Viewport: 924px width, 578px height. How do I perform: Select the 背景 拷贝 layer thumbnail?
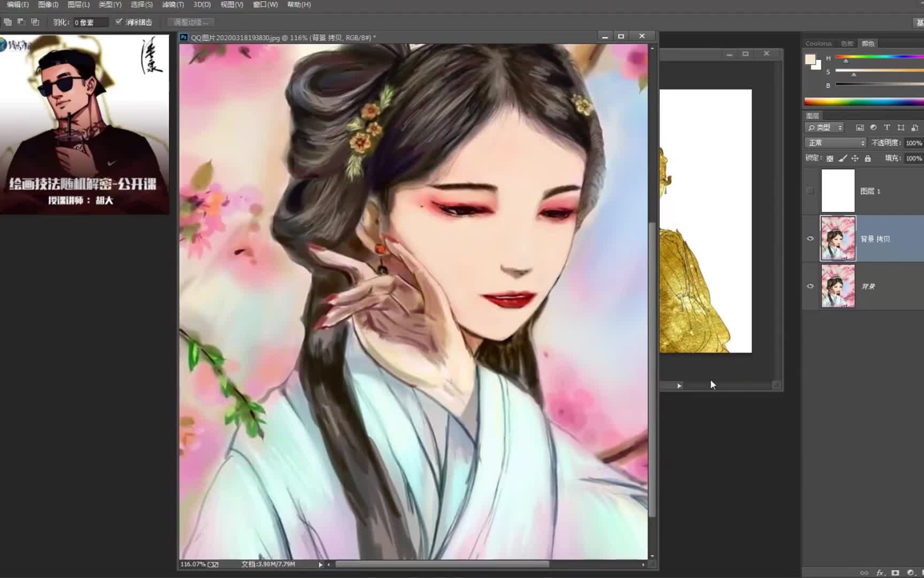[838, 239]
